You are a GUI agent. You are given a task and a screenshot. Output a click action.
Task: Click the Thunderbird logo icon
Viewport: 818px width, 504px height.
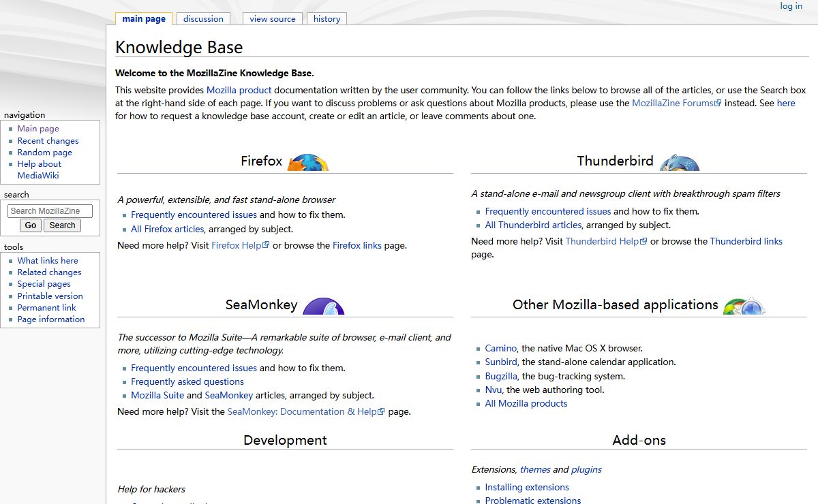pyautogui.click(x=680, y=162)
